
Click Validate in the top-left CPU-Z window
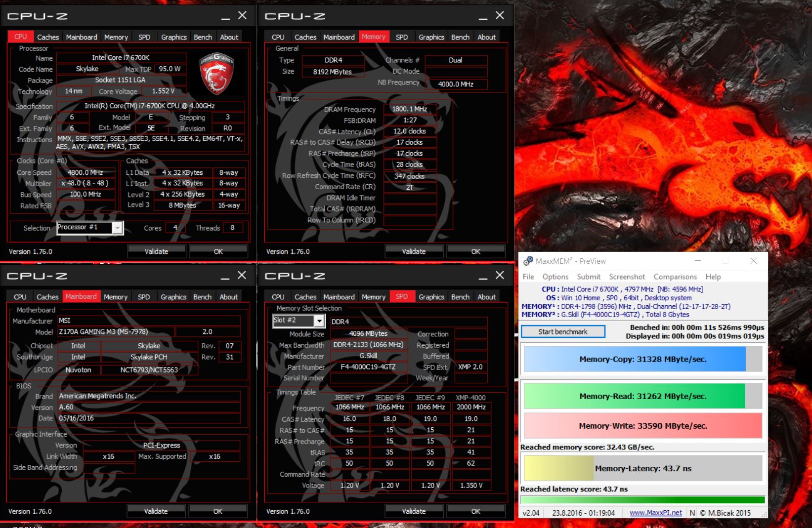pos(156,251)
